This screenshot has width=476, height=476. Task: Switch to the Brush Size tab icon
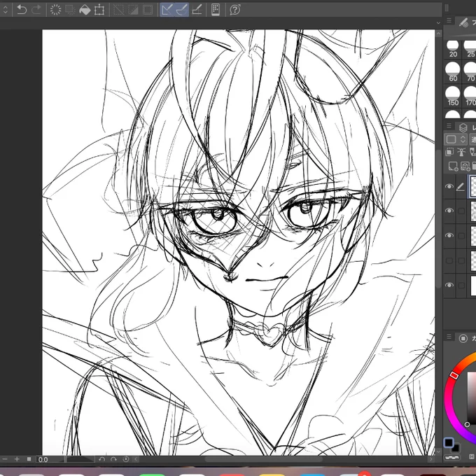click(463, 22)
